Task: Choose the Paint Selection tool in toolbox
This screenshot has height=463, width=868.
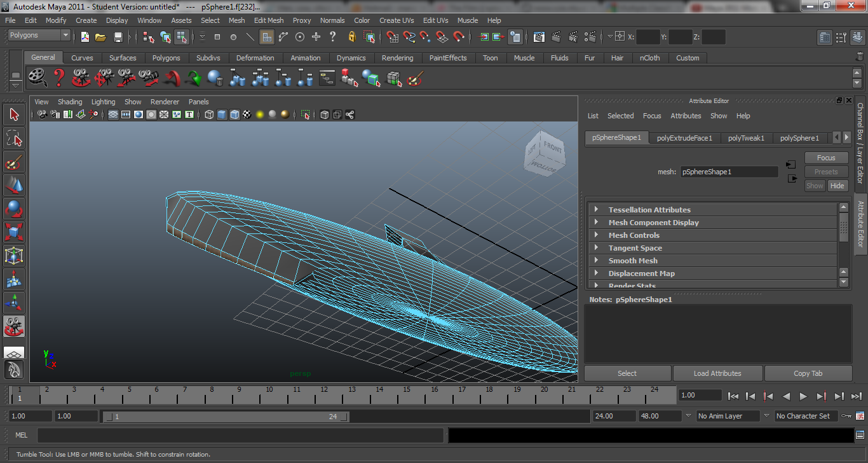Action: pos(14,162)
